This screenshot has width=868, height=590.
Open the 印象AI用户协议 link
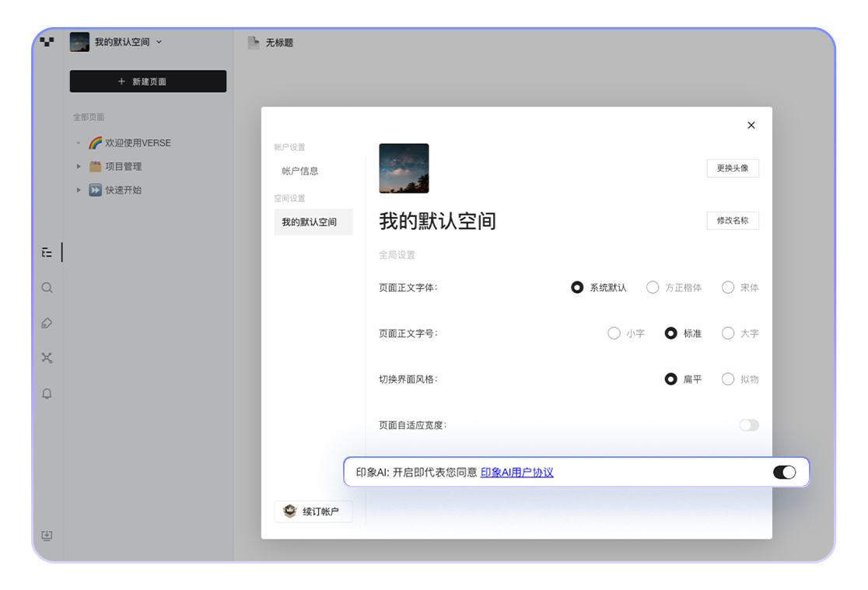click(516, 473)
